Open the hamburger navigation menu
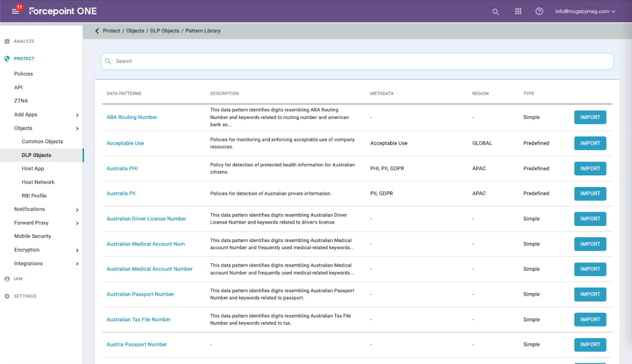Image resolution: width=632 pixels, height=364 pixels. point(16,11)
